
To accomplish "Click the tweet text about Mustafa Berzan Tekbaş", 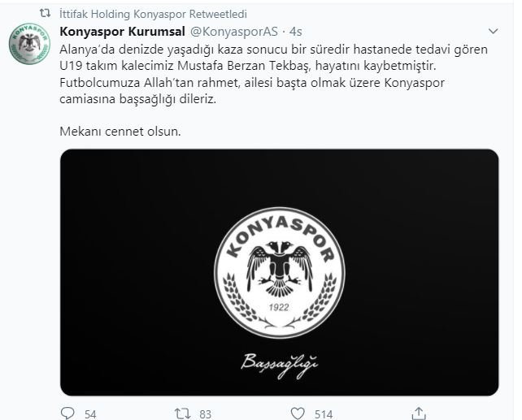I will point(274,74).
